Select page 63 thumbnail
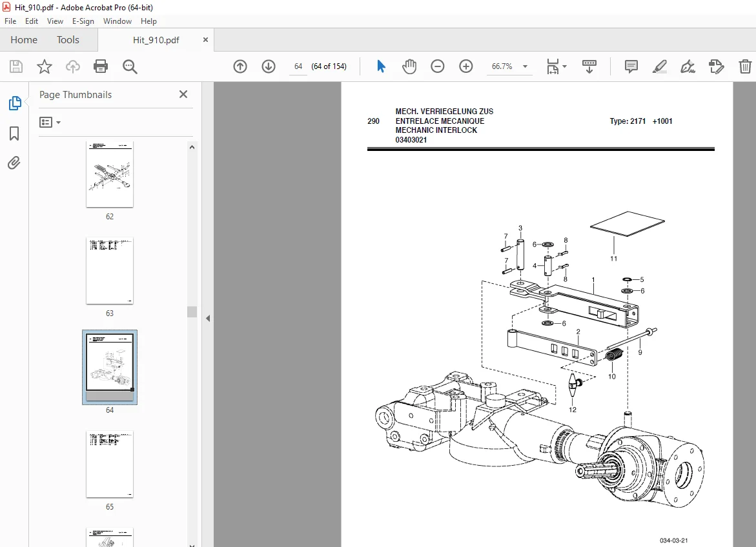 (110, 271)
